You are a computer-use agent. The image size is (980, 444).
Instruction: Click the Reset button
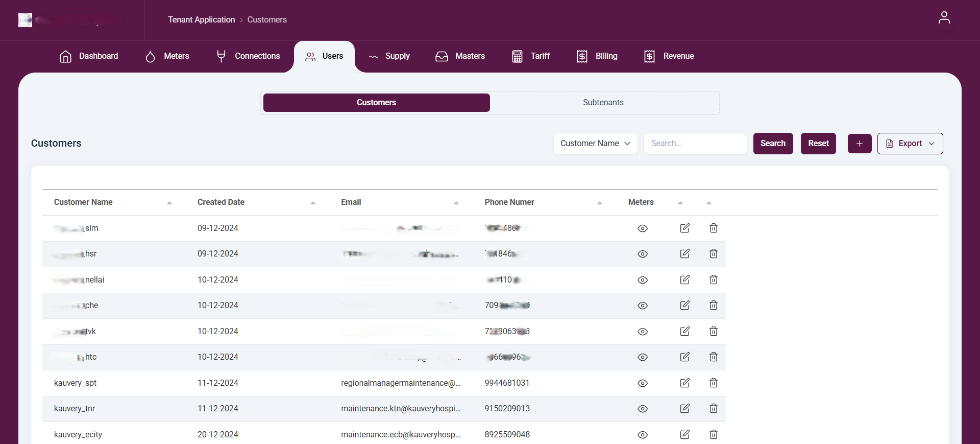[818, 144]
